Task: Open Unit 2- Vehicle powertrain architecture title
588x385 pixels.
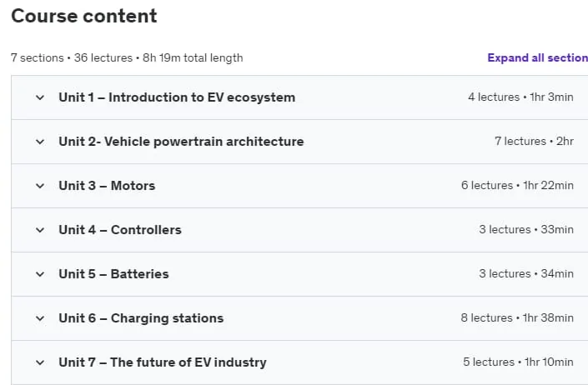Action: click(x=181, y=142)
